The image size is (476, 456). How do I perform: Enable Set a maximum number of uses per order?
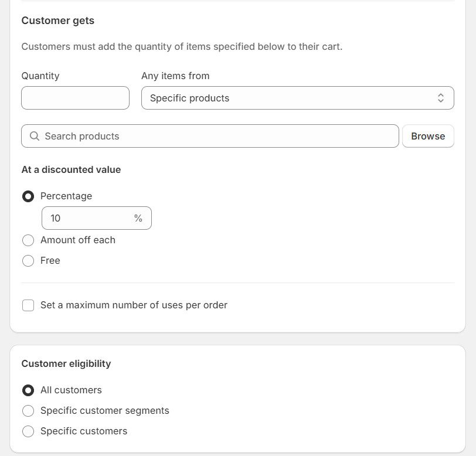pyautogui.click(x=28, y=305)
